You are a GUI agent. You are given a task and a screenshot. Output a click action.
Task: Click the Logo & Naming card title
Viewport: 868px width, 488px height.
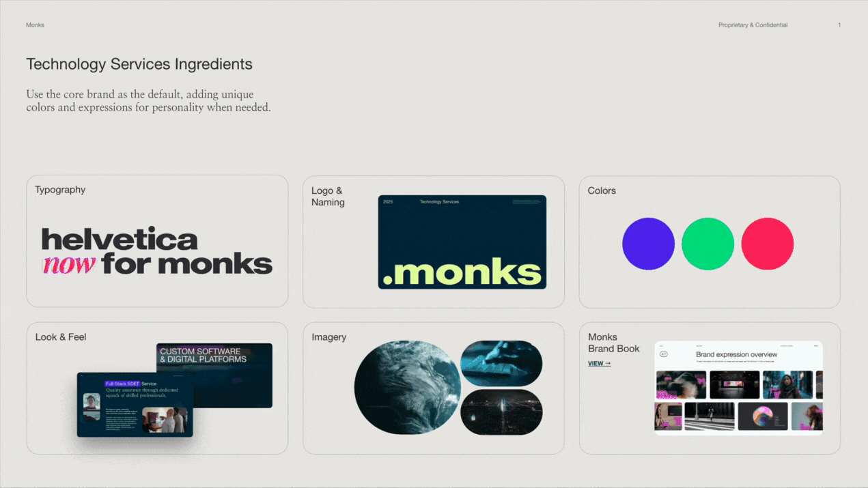click(328, 197)
